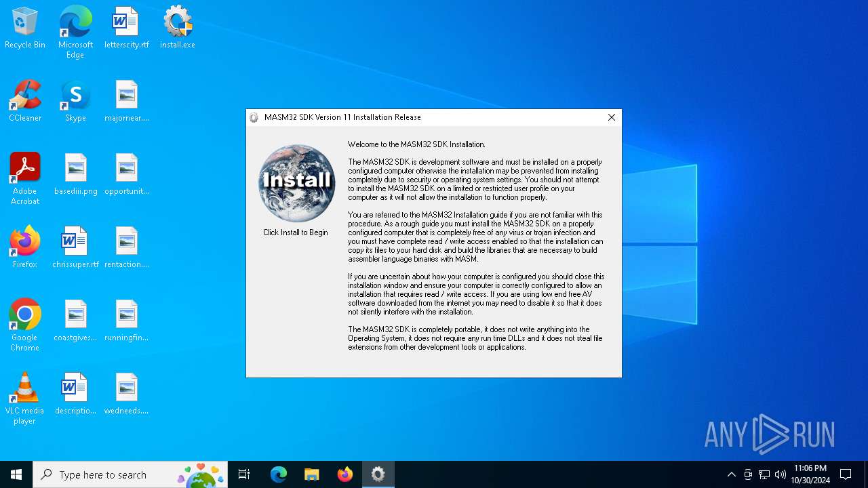Show hidden system tray icons
The image size is (868, 488).
(731, 474)
